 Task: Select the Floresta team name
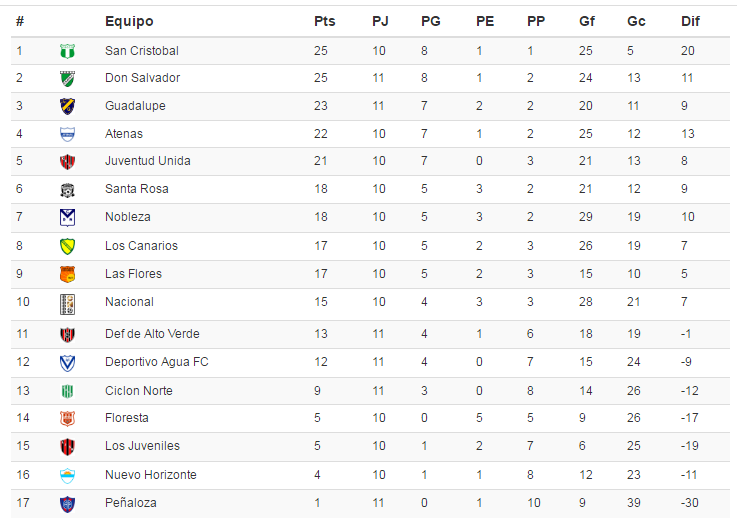[x=126, y=418]
